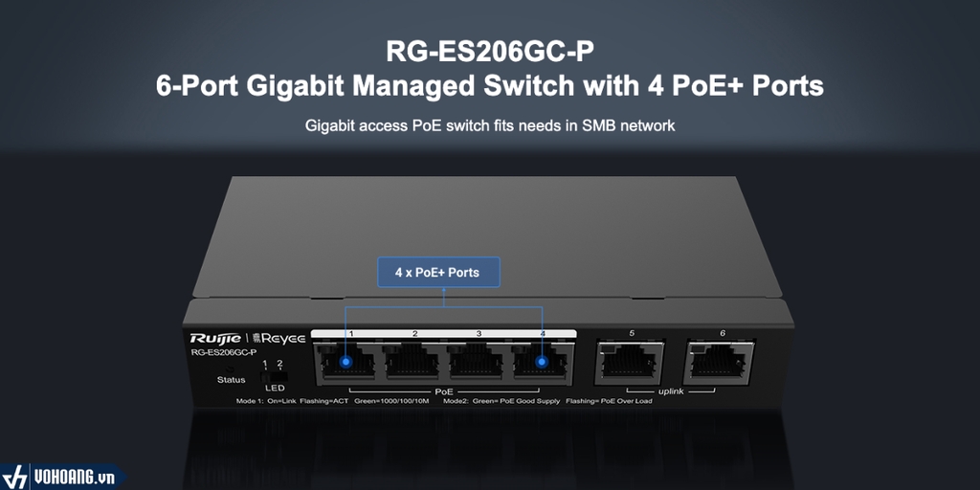Image resolution: width=980 pixels, height=490 pixels.
Task: Click uplink port 5
Action: [630, 362]
